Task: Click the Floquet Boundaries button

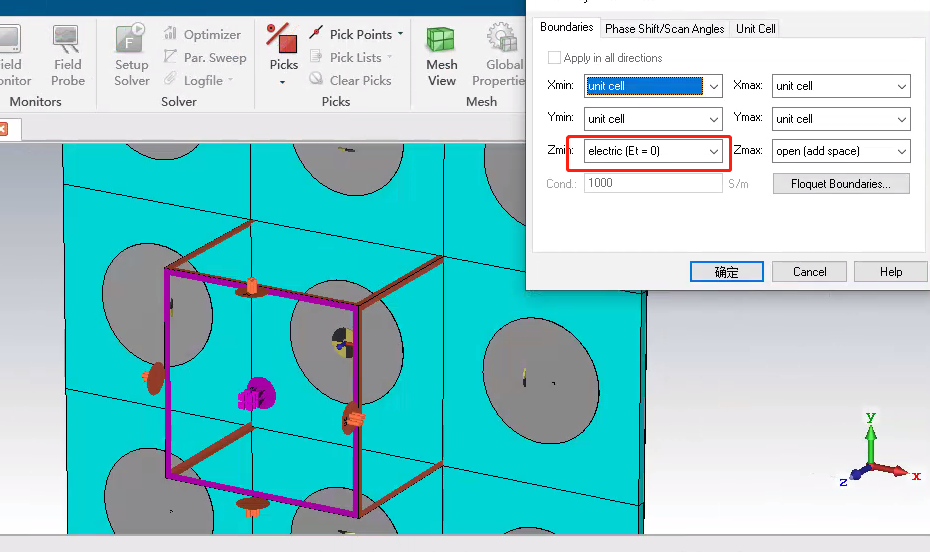Action: click(x=841, y=184)
